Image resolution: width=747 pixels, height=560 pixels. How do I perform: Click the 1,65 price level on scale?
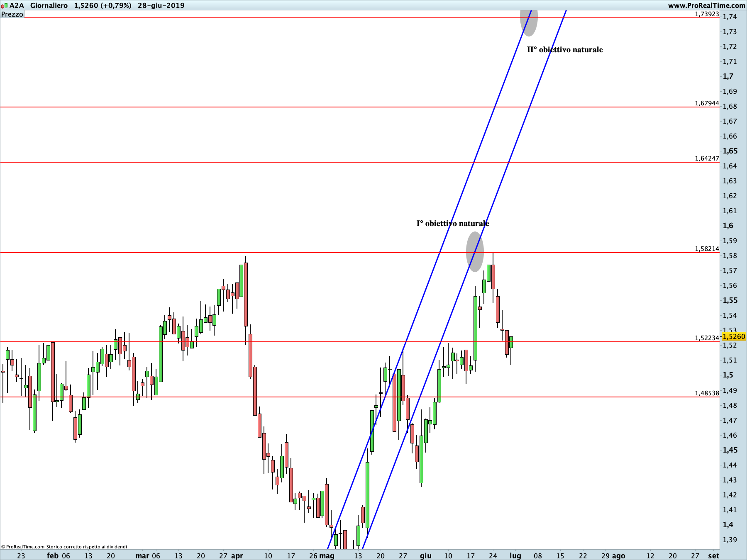click(730, 151)
